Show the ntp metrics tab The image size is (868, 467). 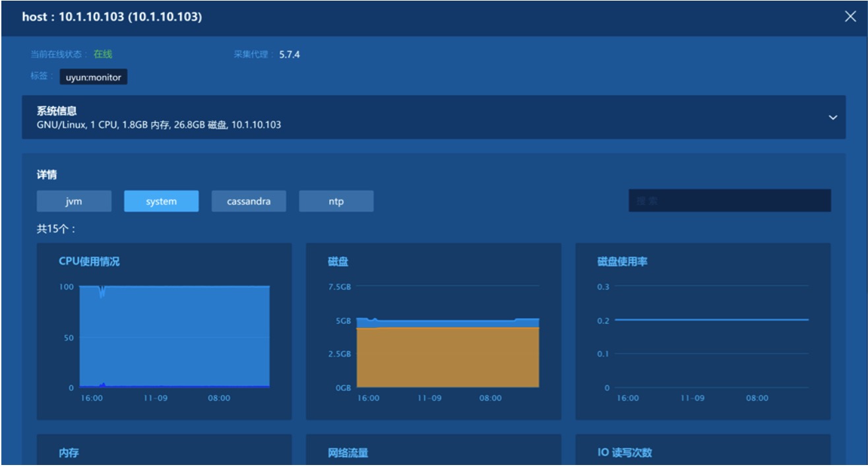pyautogui.click(x=336, y=201)
